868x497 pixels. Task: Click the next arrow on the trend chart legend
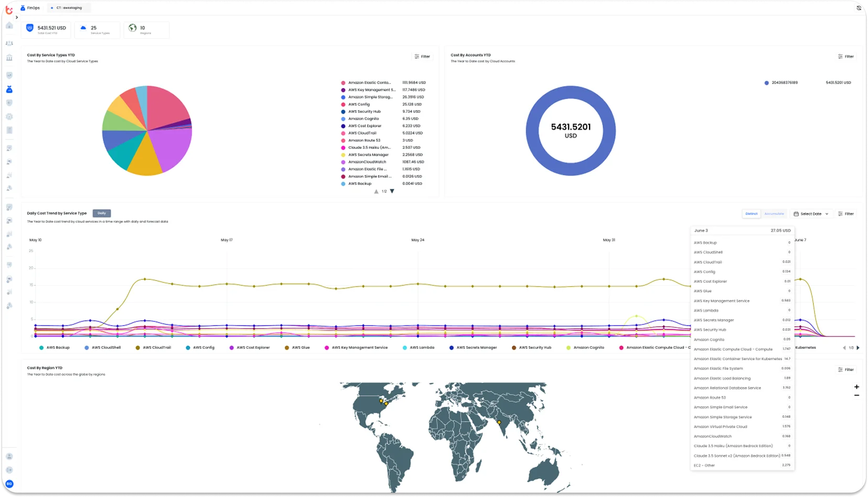click(x=859, y=347)
